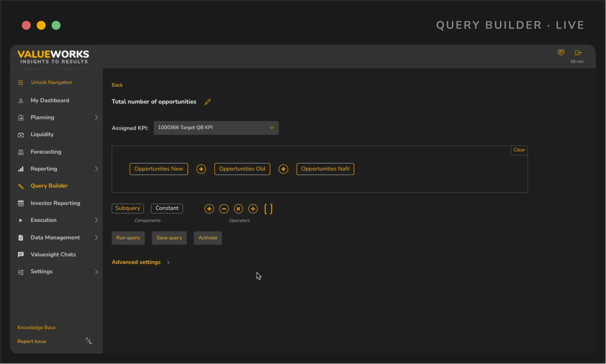606x364 pixels.
Task: Select the Opportunities New subquery chip
Action: pyautogui.click(x=159, y=169)
